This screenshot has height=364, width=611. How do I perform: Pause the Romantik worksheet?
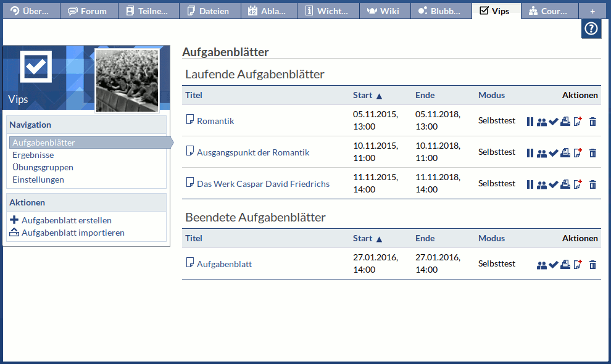pos(530,122)
